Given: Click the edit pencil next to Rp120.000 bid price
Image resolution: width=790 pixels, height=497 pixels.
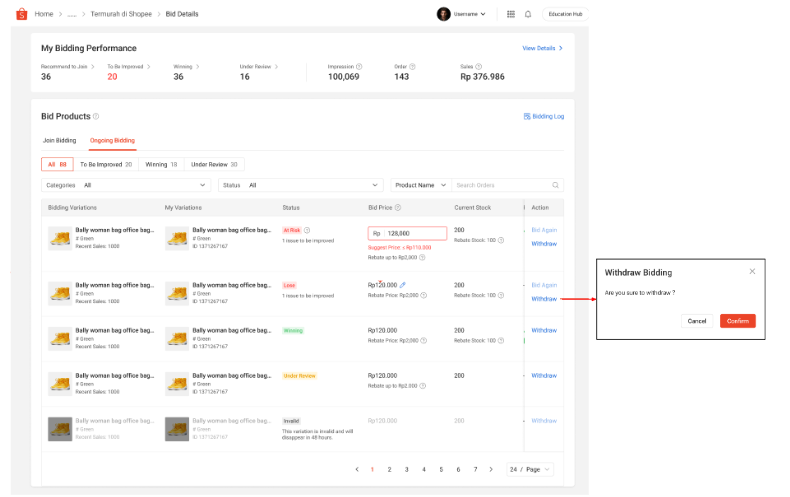Looking at the screenshot, I should (x=403, y=284).
